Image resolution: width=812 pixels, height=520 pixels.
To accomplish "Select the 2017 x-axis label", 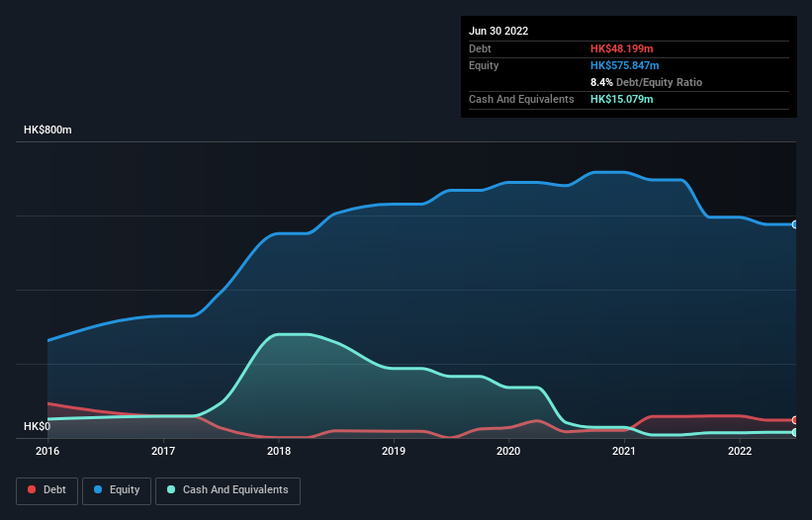I will pos(163,451).
